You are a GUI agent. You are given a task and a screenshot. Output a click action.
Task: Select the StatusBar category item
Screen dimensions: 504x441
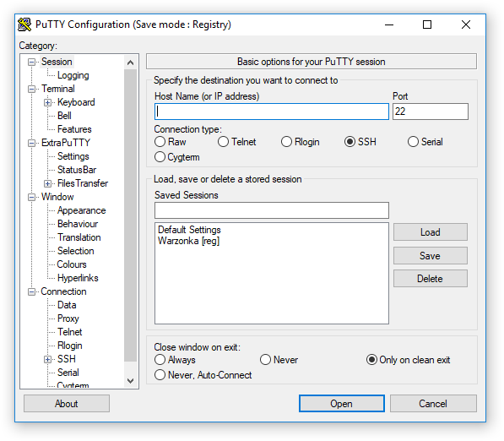pyautogui.click(x=77, y=170)
